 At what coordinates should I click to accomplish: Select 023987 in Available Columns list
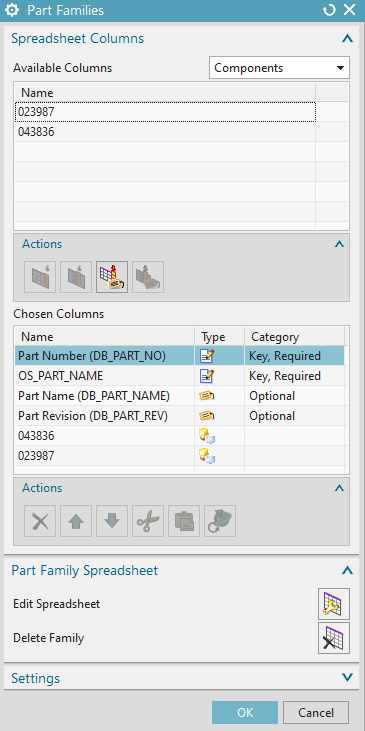pyautogui.click(x=165, y=112)
